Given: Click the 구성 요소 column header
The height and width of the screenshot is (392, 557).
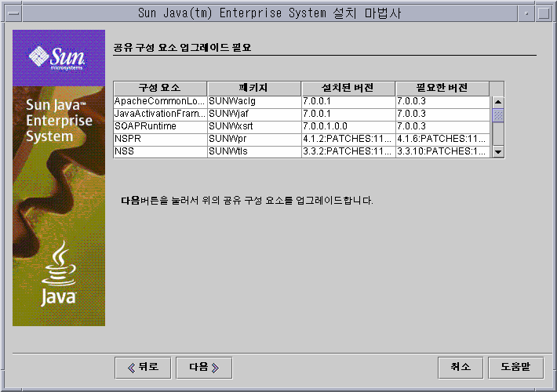Looking at the screenshot, I should tap(160, 89).
